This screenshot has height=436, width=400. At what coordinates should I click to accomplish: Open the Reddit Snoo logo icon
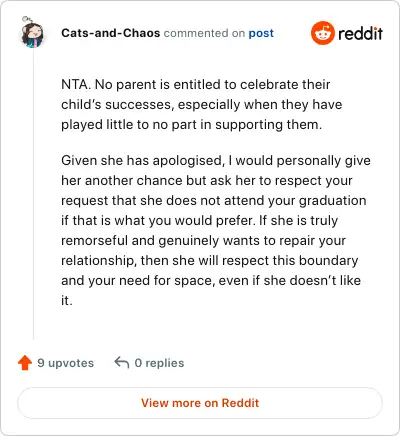[322, 33]
